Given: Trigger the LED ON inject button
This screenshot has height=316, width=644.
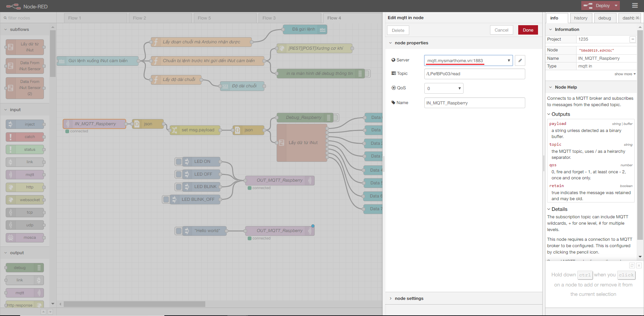Looking at the screenshot, I should 179,162.
